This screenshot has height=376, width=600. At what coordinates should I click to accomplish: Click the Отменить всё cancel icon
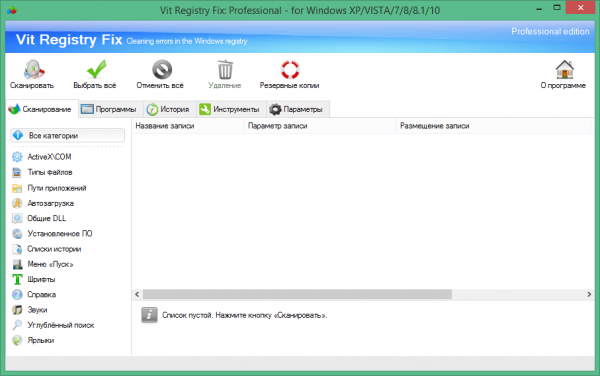coord(162,69)
